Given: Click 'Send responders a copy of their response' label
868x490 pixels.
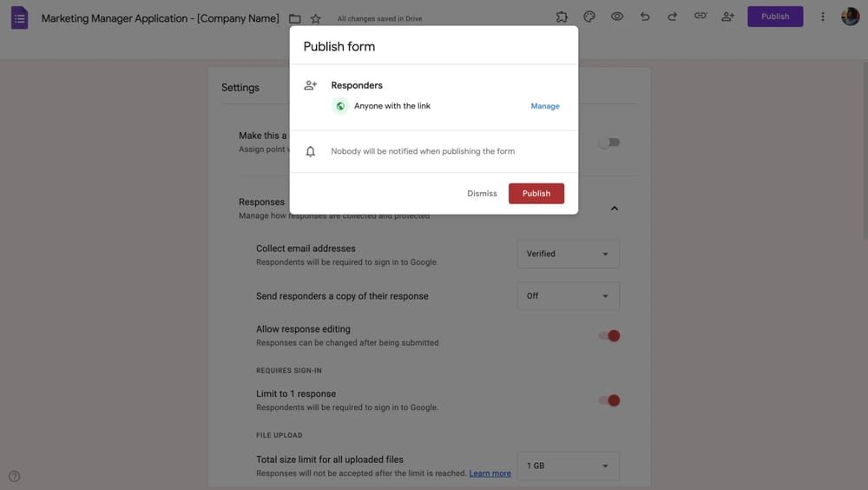Looking at the screenshot, I should point(342,296).
